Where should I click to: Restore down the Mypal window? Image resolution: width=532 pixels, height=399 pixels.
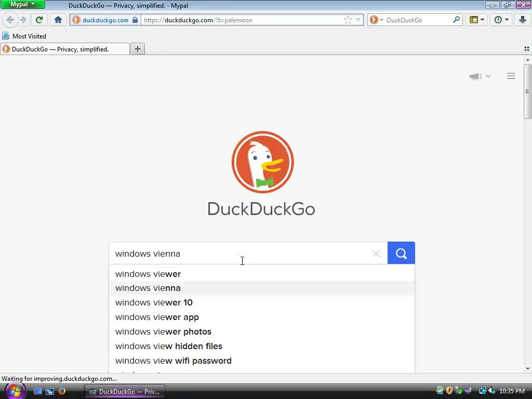(507, 5)
